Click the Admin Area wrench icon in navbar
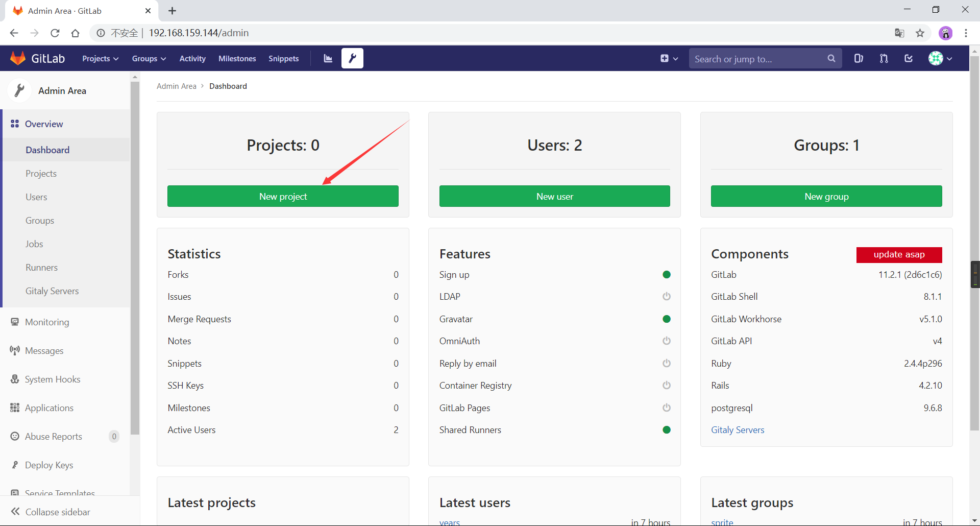This screenshot has height=526, width=980. 352,58
